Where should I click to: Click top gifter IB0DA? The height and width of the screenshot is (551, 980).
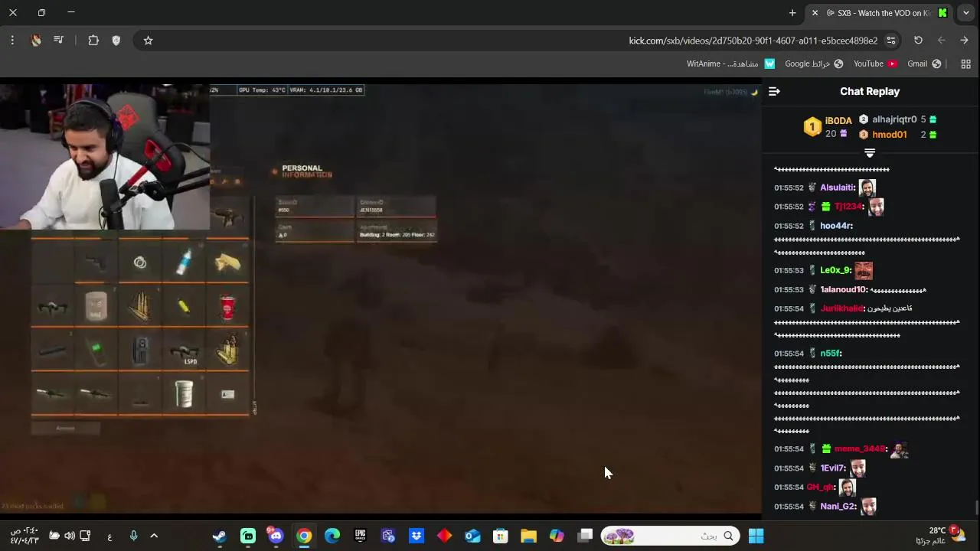coord(838,121)
